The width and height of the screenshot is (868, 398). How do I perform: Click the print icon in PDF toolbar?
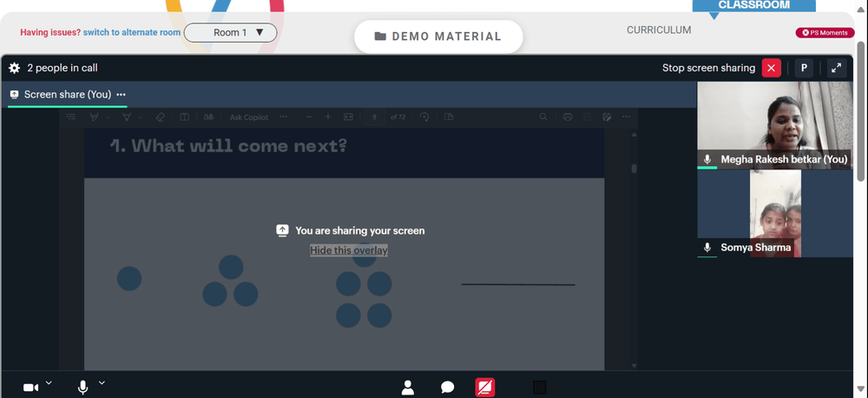[x=568, y=117]
